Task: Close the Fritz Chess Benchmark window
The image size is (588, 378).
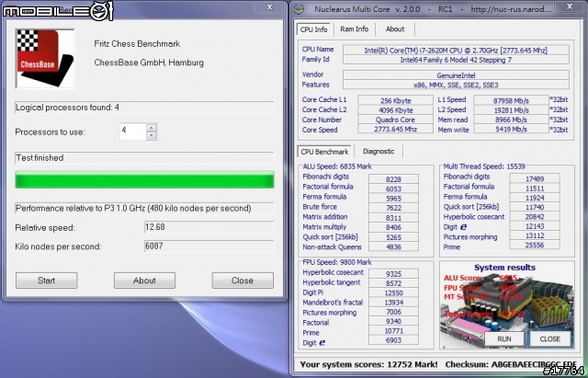Action: (x=269, y=6)
